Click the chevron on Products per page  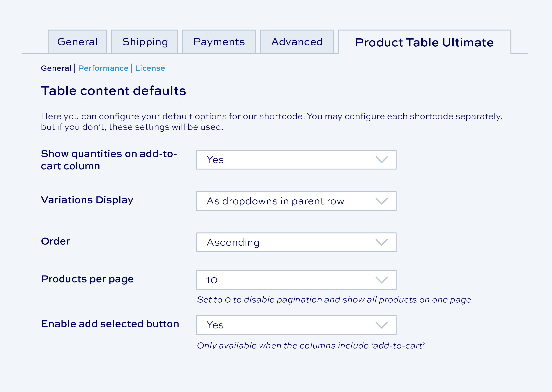click(x=382, y=280)
